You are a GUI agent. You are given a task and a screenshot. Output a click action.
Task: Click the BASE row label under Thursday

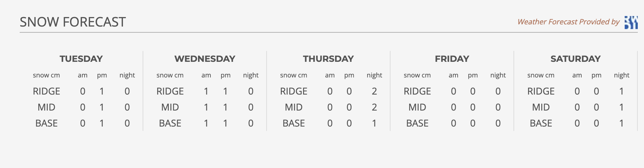coord(294,123)
